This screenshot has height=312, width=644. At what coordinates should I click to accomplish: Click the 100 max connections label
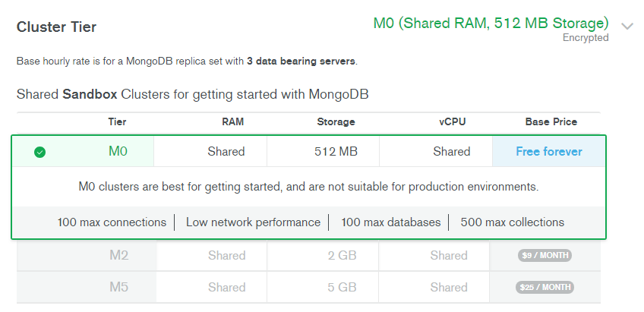click(112, 222)
